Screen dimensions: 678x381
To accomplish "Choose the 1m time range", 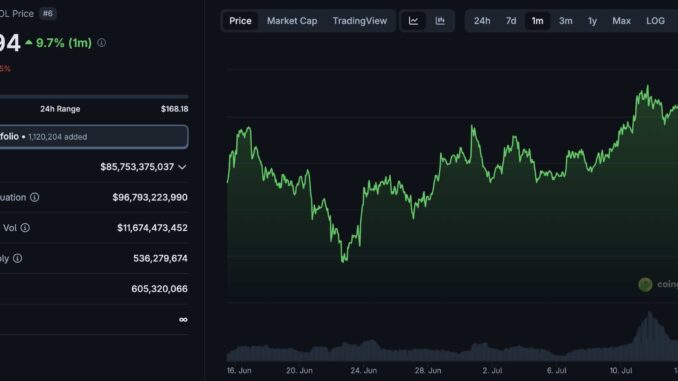I will tap(537, 21).
